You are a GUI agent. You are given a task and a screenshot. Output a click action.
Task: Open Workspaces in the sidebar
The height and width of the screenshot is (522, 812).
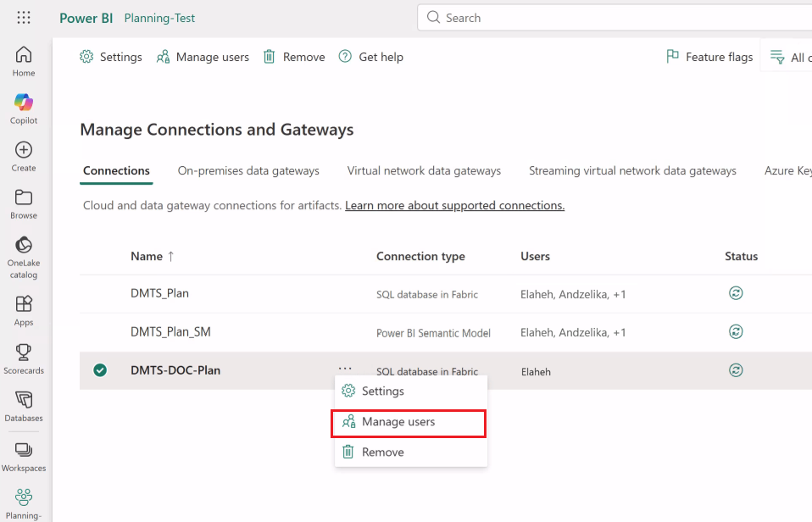click(x=23, y=457)
